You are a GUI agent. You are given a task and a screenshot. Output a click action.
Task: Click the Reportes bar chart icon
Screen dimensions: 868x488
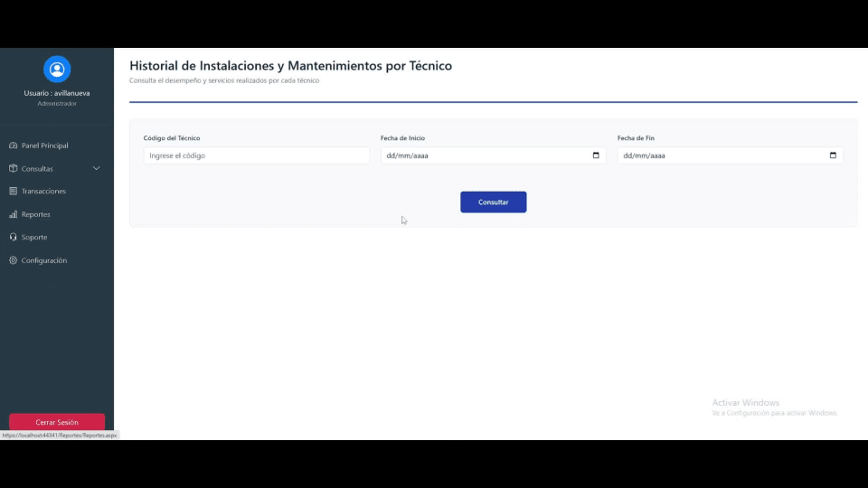click(x=14, y=214)
